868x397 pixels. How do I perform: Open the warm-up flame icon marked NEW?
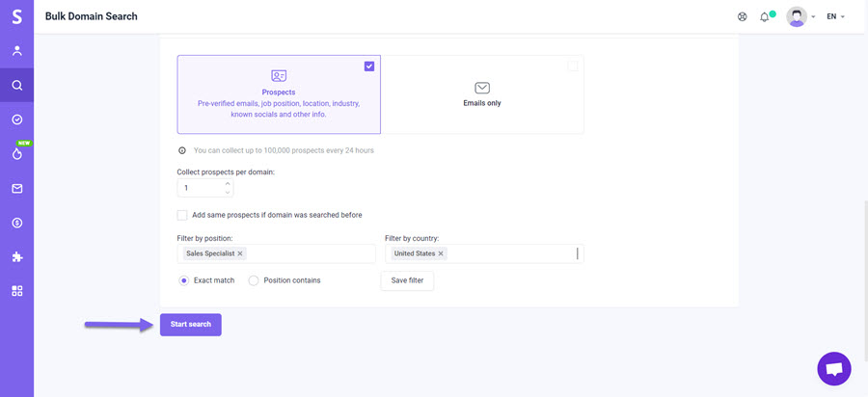point(16,154)
